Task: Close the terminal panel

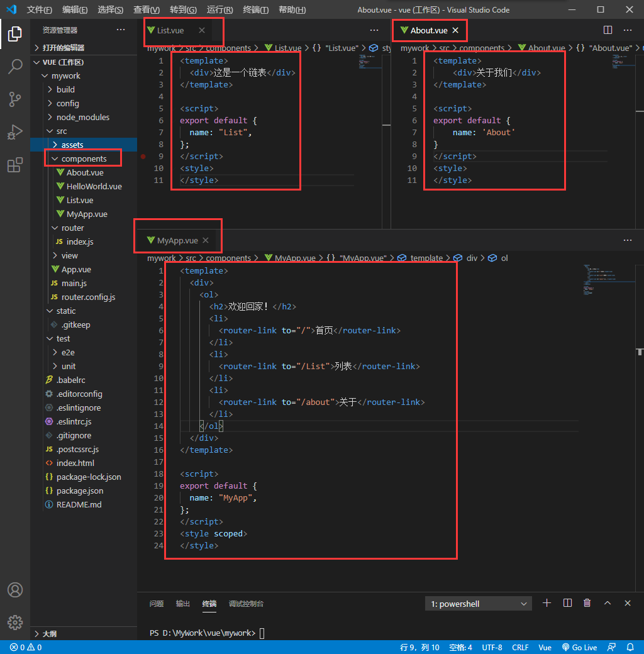Action: click(627, 603)
